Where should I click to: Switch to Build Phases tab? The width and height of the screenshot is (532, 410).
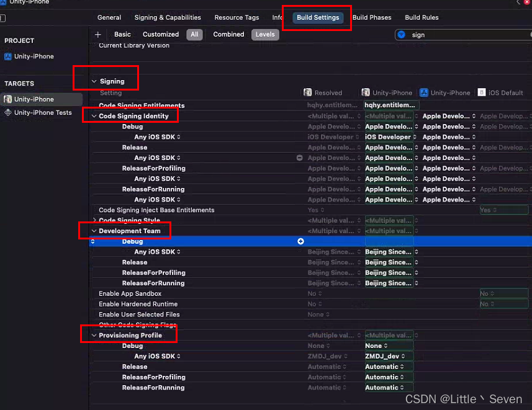372,17
